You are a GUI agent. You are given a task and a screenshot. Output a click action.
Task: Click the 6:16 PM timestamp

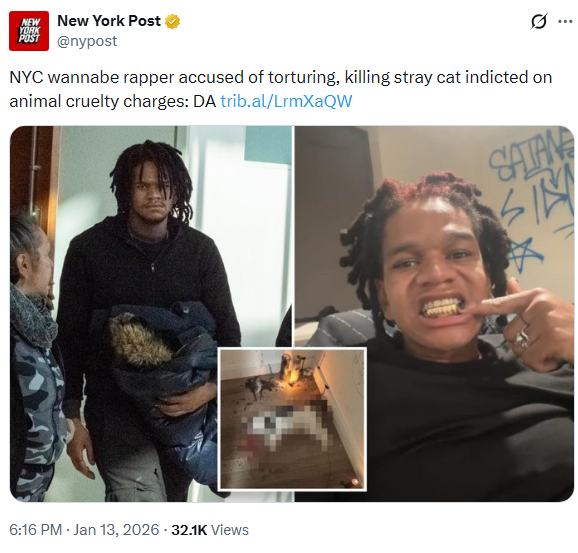35,530
